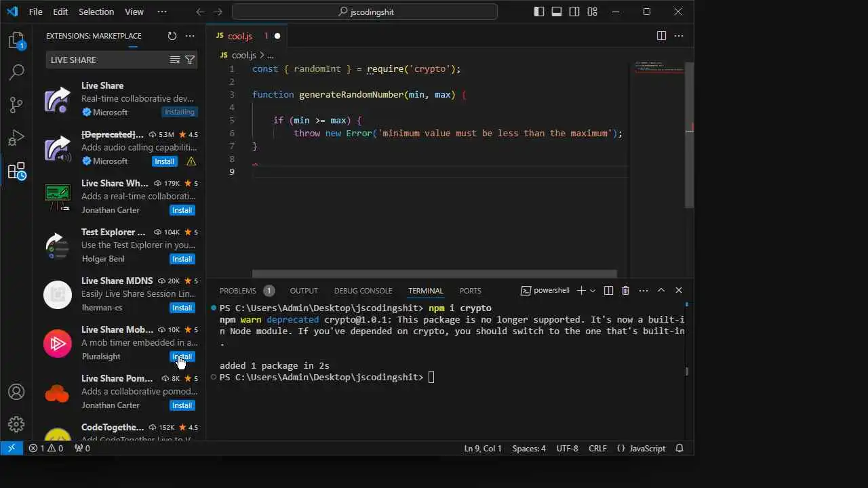Install the Test Explorer Live Share extension

(182, 259)
